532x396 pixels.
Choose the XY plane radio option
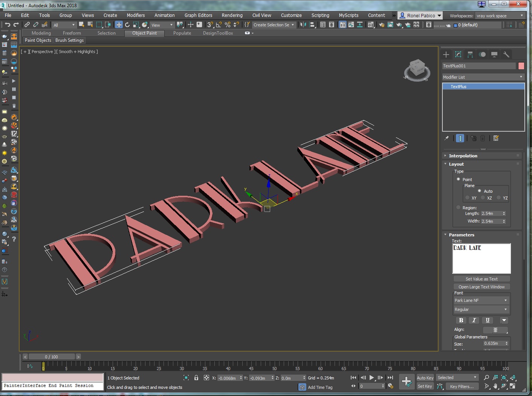coord(468,198)
